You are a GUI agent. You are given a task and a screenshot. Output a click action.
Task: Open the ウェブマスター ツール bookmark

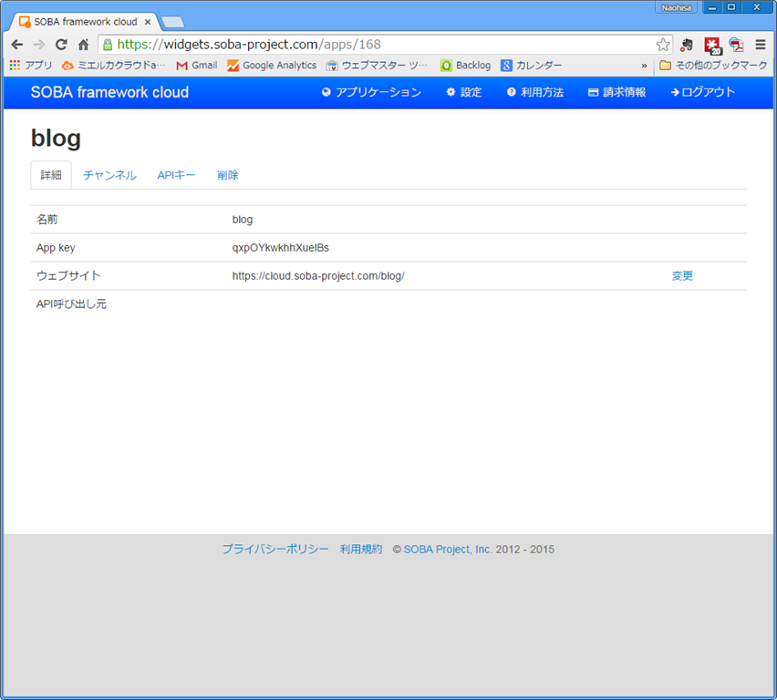coord(377,66)
